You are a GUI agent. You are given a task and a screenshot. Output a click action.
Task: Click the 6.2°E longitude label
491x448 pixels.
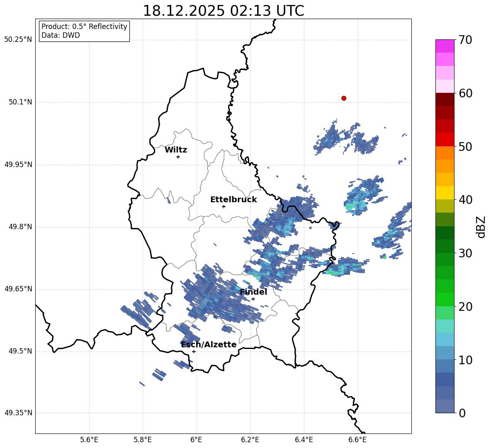pos(250,440)
